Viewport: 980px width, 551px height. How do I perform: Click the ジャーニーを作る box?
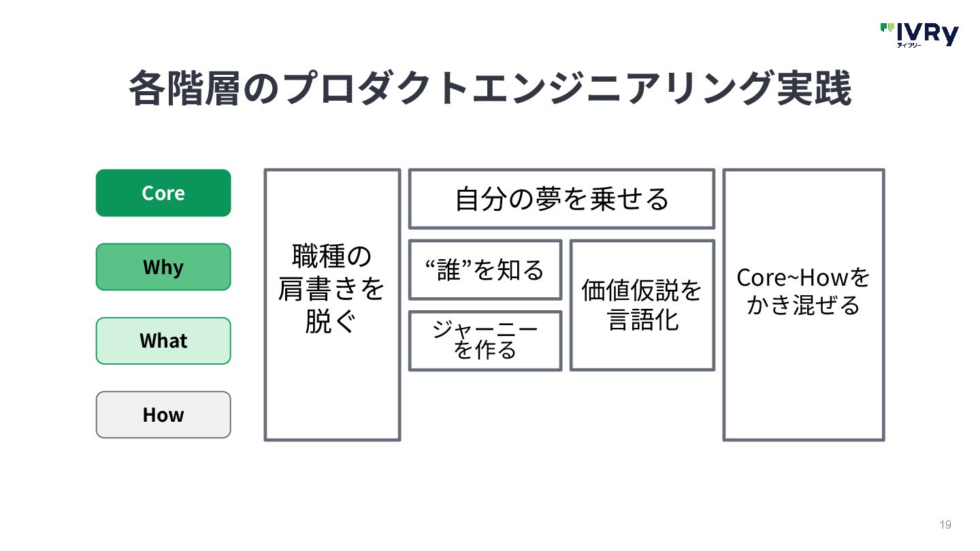[485, 341]
